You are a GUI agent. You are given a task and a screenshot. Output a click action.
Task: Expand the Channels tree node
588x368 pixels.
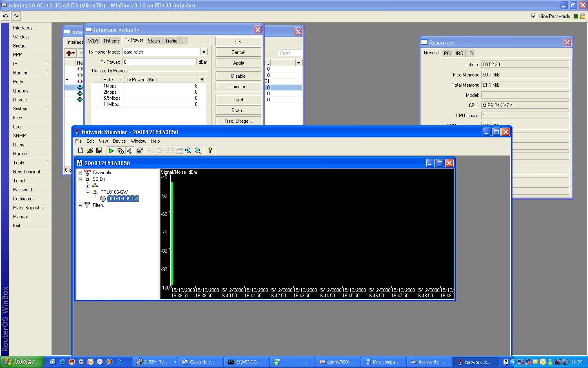(80, 173)
